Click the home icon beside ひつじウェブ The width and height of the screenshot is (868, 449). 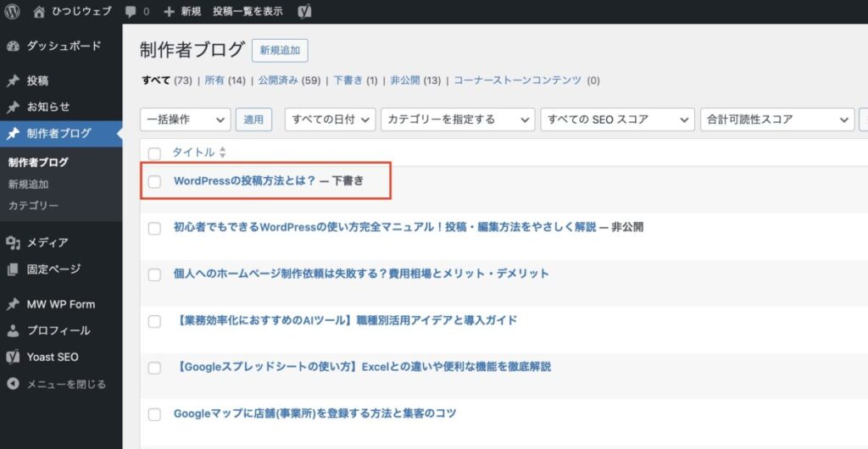(39, 12)
